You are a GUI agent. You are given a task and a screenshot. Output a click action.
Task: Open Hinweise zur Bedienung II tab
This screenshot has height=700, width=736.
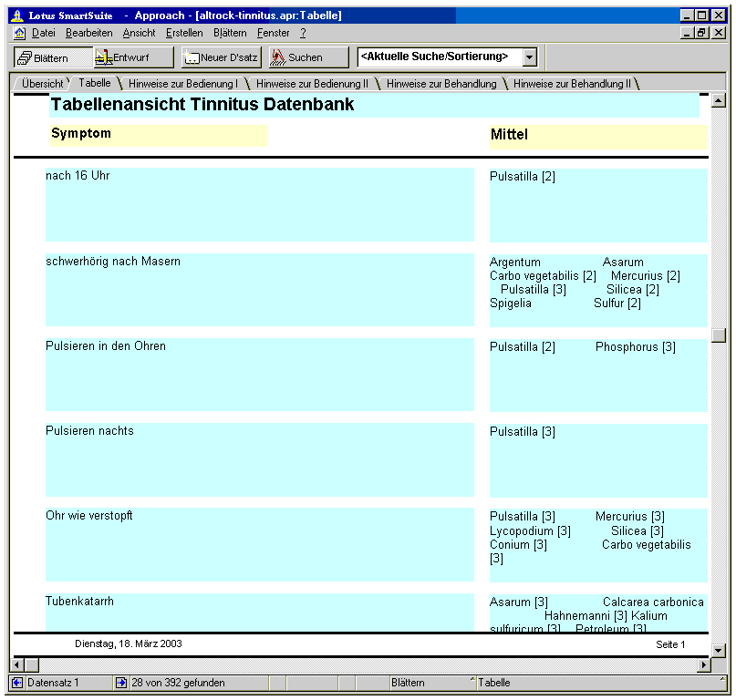pos(312,84)
